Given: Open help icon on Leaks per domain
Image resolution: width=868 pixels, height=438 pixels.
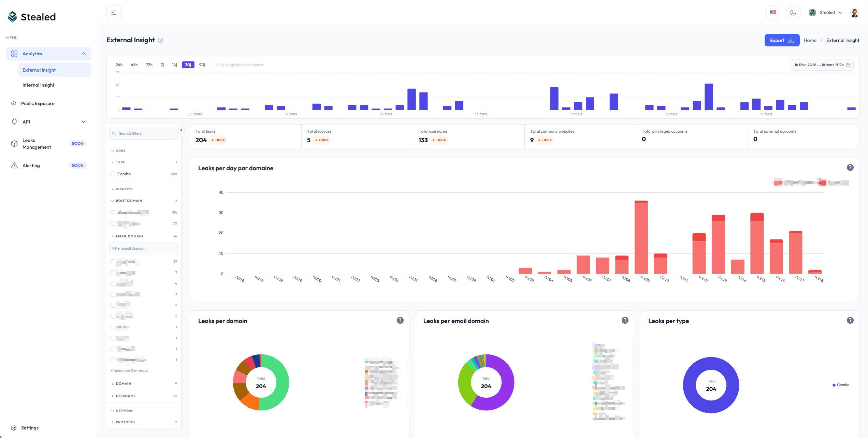Looking at the screenshot, I should coord(400,320).
